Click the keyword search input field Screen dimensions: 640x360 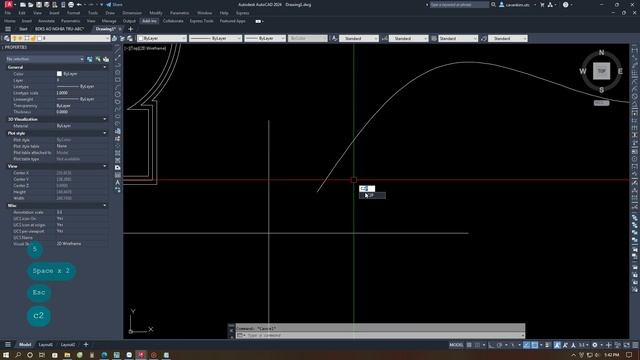[459, 4]
